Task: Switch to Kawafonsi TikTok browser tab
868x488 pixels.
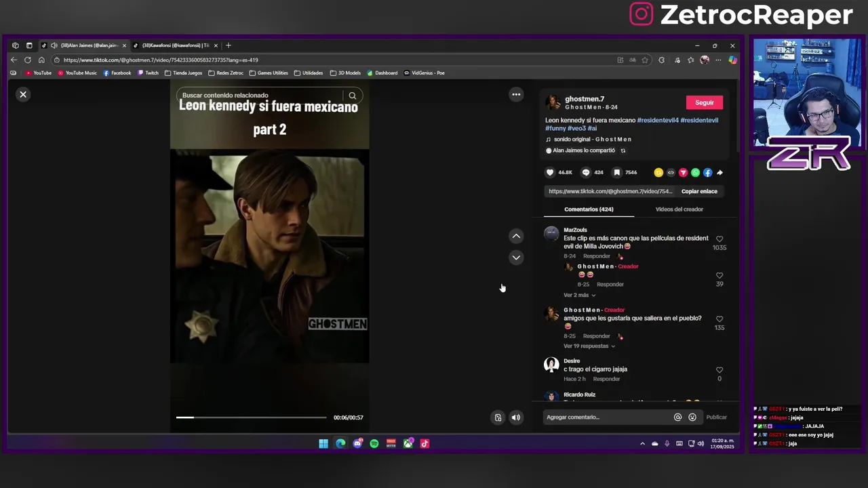Action: (176, 45)
